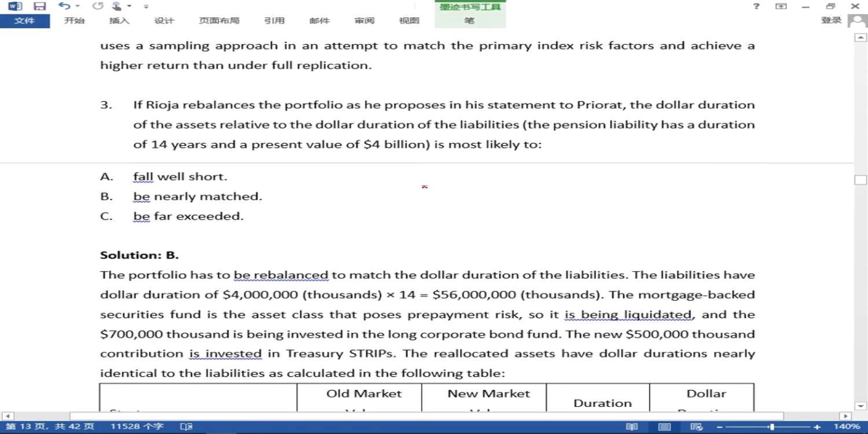Click the horizontal scrollbar right arrow
The image size is (868, 434).
[845, 416]
